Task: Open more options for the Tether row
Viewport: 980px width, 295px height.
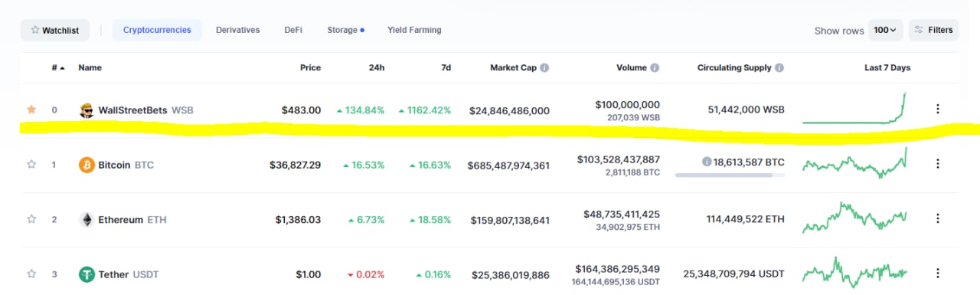Action: click(937, 274)
